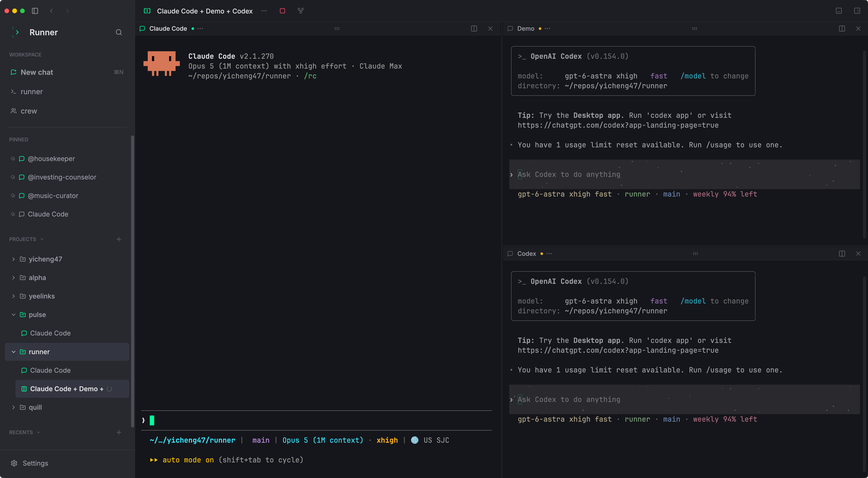Open search in the Runner sidebar

pyautogui.click(x=119, y=32)
